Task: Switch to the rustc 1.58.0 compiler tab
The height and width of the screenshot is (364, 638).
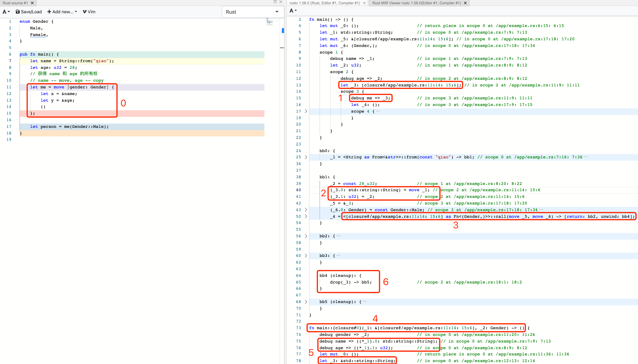Action: [325, 3]
